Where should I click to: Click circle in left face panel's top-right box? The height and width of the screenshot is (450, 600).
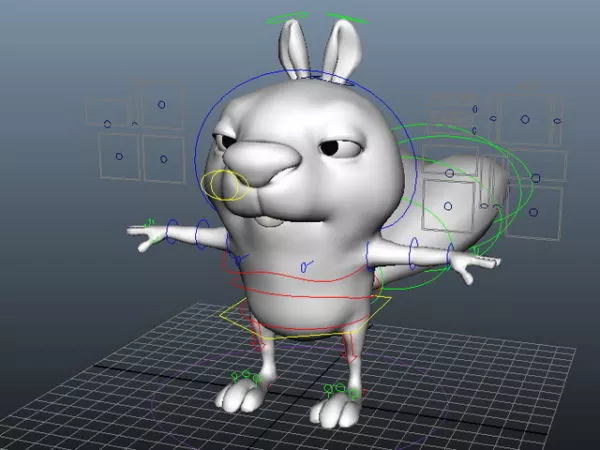(x=161, y=104)
